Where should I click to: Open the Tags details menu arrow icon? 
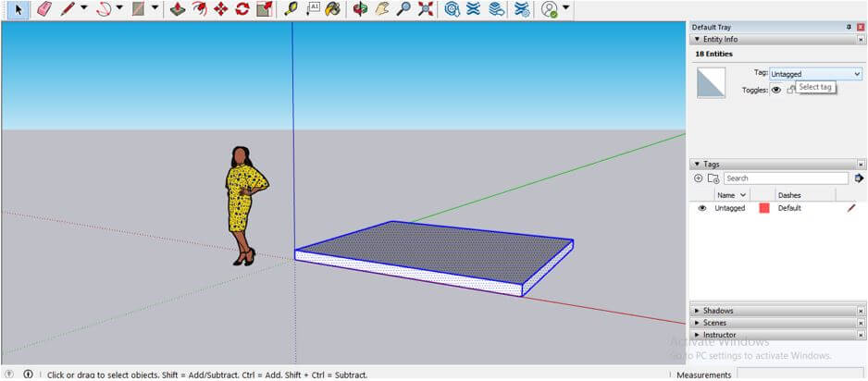click(859, 178)
